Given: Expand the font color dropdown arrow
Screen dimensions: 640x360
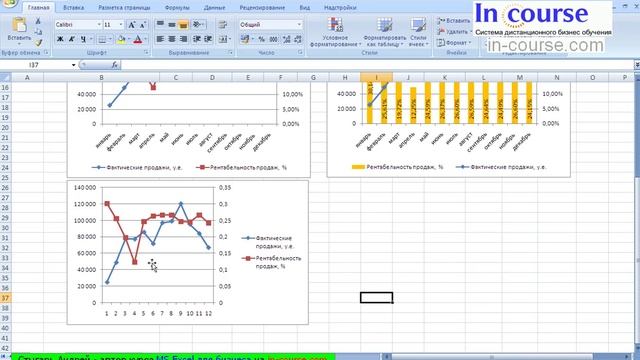Looking at the screenshot, I should (145, 39).
